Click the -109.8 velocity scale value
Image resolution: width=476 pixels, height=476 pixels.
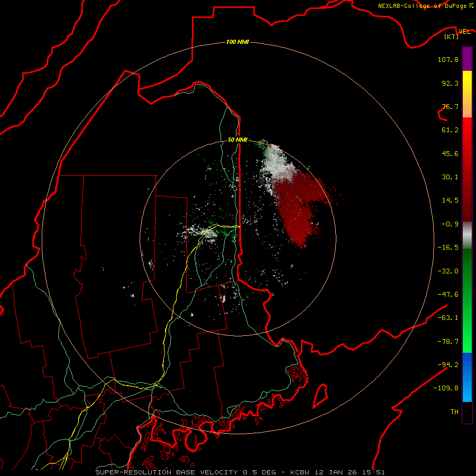446,388
